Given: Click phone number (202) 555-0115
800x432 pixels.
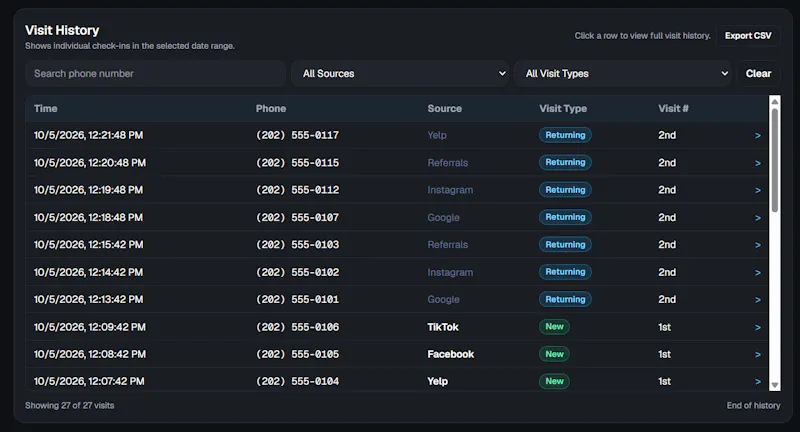Looking at the screenshot, I should (x=297, y=163).
